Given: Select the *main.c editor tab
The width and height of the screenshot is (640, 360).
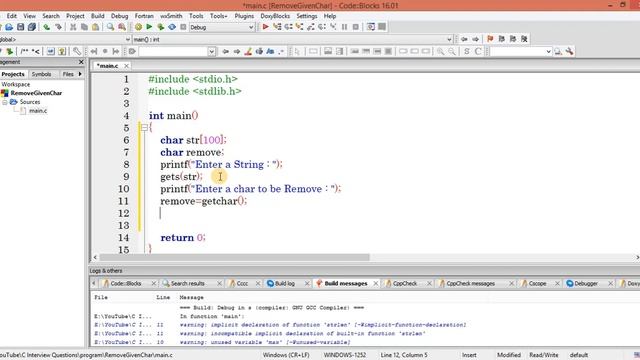Looking at the screenshot, I should point(107,66).
